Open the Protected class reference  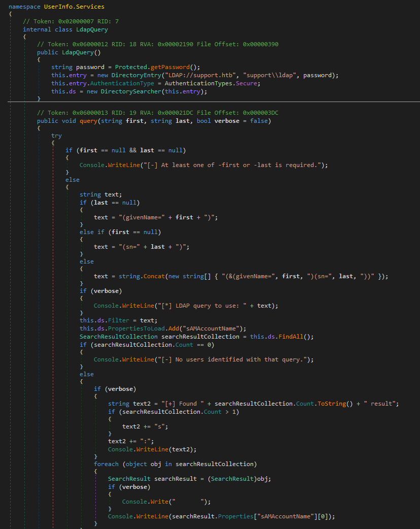132,67
